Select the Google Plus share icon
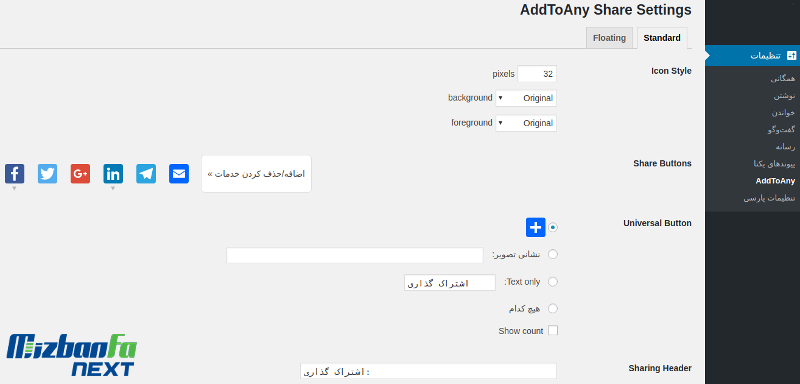The height and width of the screenshot is (384, 800). click(x=80, y=174)
